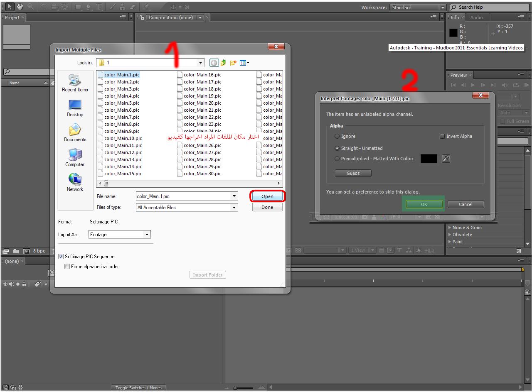Open Computer in places sidebar
The width and height of the screenshot is (532, 392).
point(75,158)
